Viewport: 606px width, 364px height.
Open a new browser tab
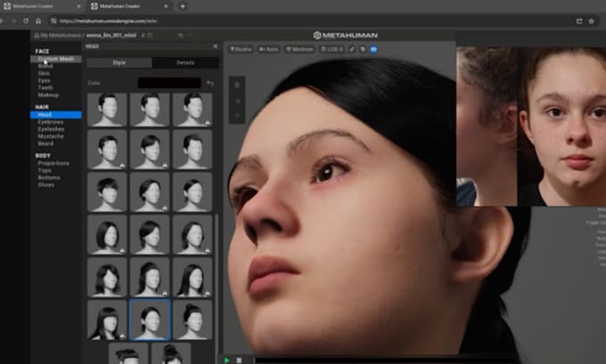[x=183, y=6]
